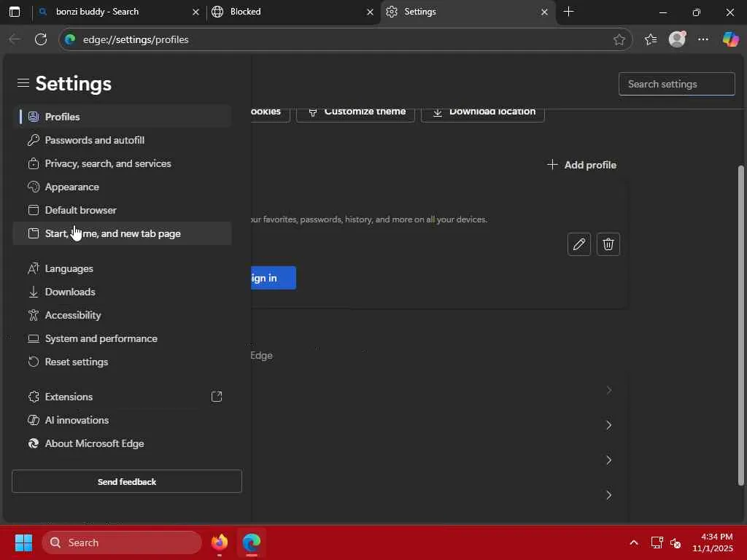The width and height of the screenshot is (747, 560).
Task: Select Reset settings
Action: click(x=122, y=362)
